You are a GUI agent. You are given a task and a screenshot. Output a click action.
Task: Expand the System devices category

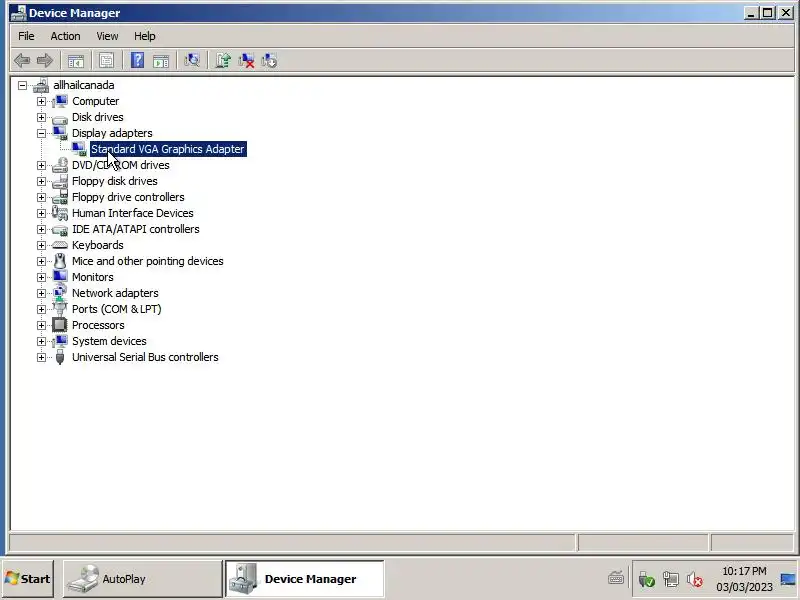click(41, 341)
